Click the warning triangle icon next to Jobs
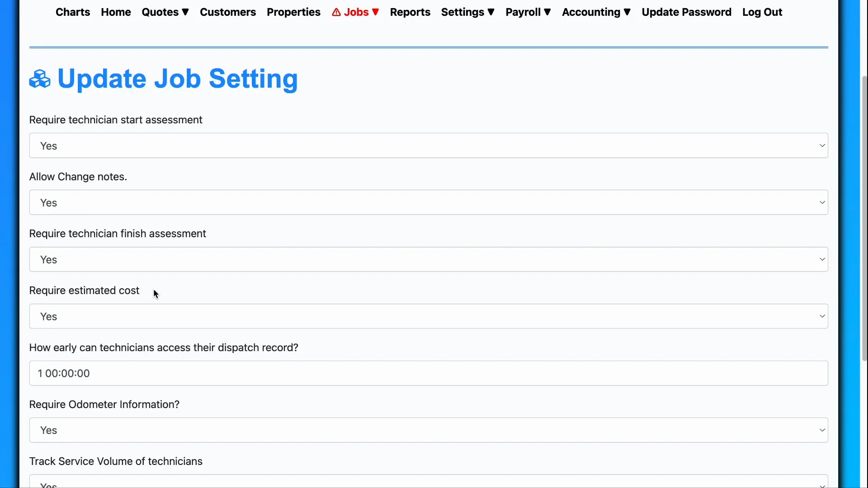Viewport: 868px width, 488px height. pos(336,12)
